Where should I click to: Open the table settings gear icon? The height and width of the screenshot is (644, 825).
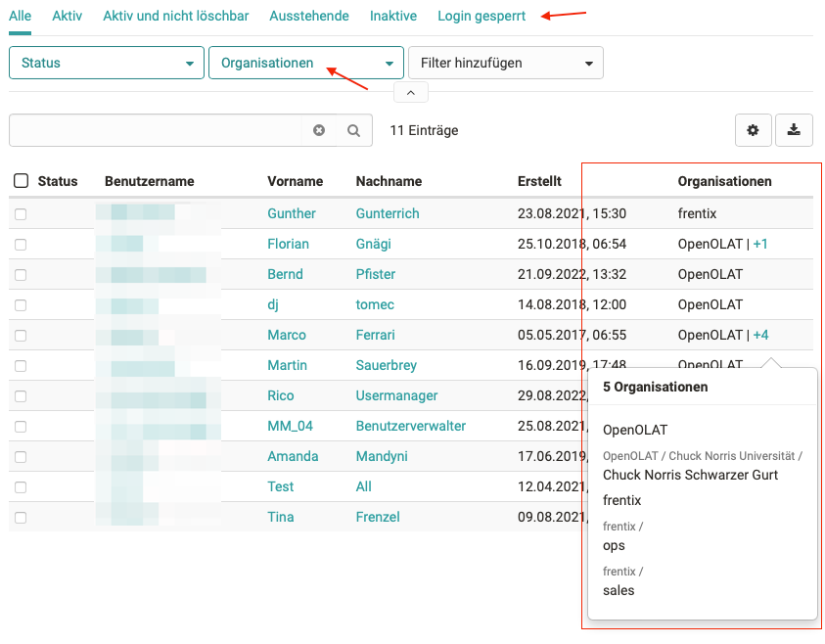753,129
